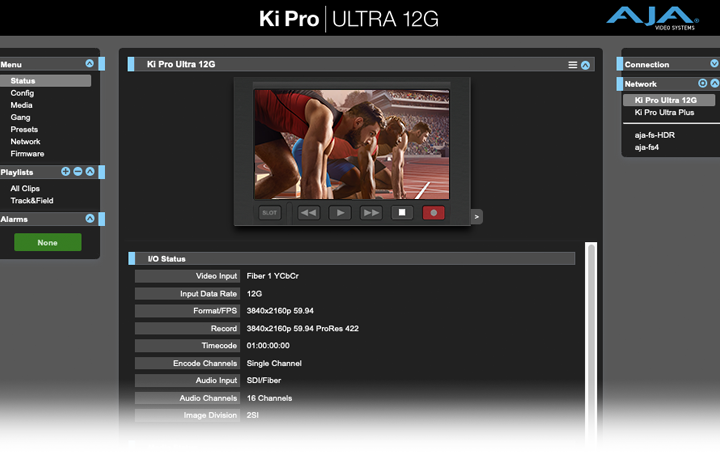This screenshot has width=720, height=456.
Task: Expand the Connection panel
Action: (x=714, y=64)
